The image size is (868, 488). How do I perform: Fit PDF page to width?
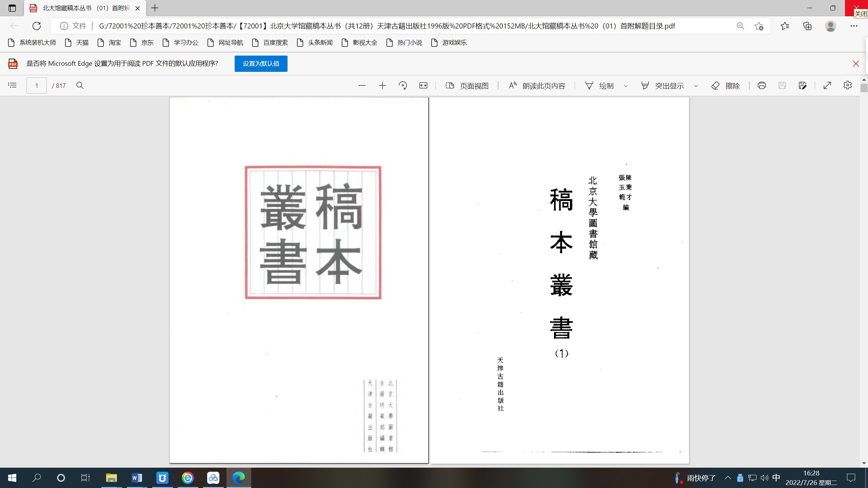423,85
